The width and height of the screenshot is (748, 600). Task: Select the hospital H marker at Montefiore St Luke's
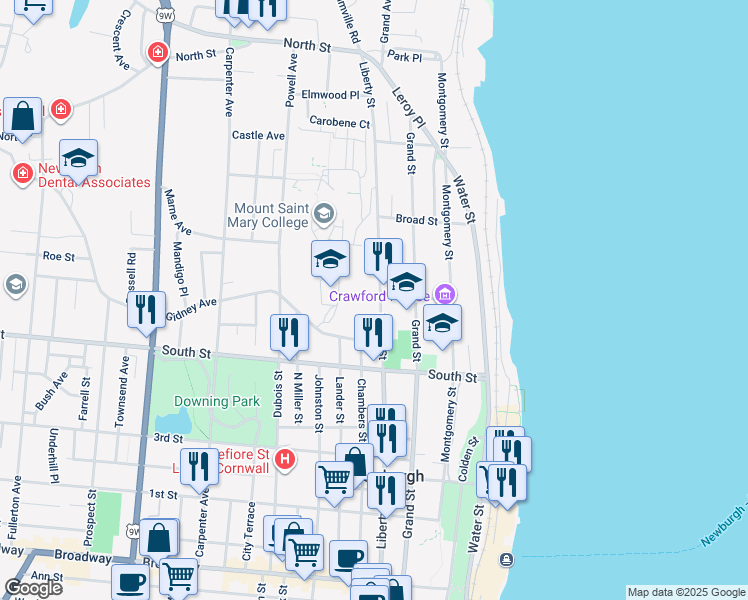pos(285,460)
